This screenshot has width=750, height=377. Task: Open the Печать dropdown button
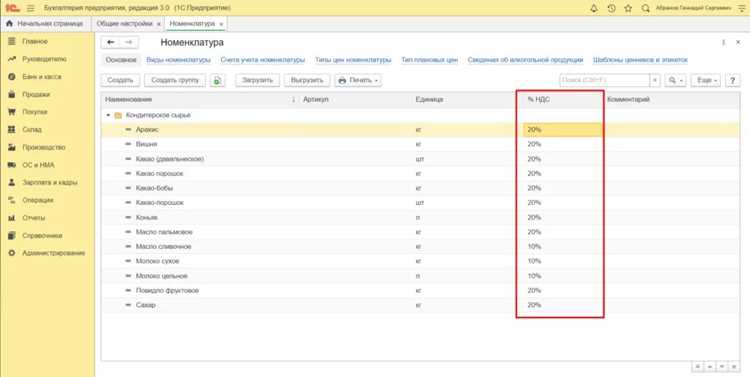(358, 80)
